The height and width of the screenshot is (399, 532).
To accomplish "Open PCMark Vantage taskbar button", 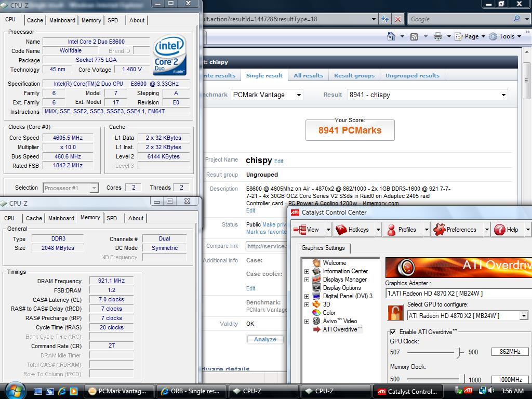I will click(119, 391).
